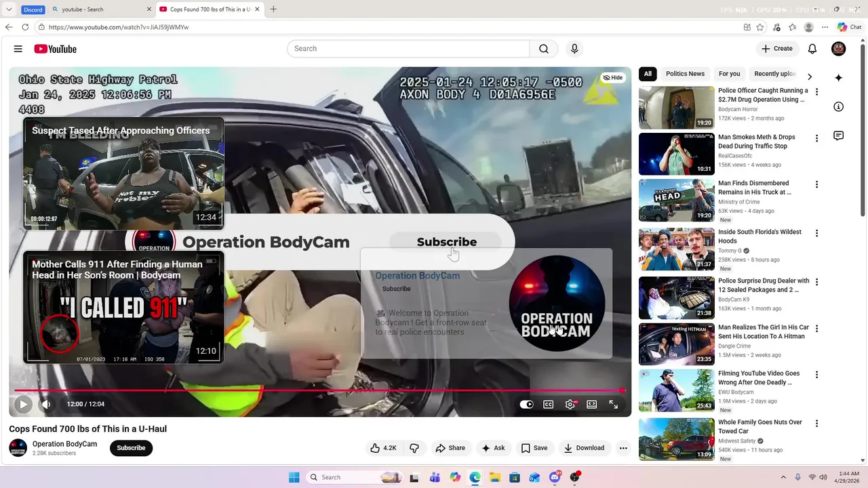Open Man Smokes Meth video thumbnail

677,154
